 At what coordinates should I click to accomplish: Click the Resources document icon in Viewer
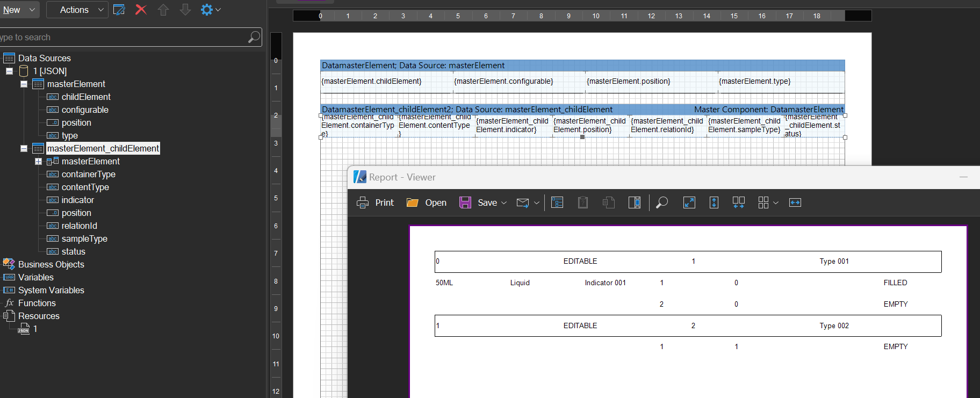(609, 202)
